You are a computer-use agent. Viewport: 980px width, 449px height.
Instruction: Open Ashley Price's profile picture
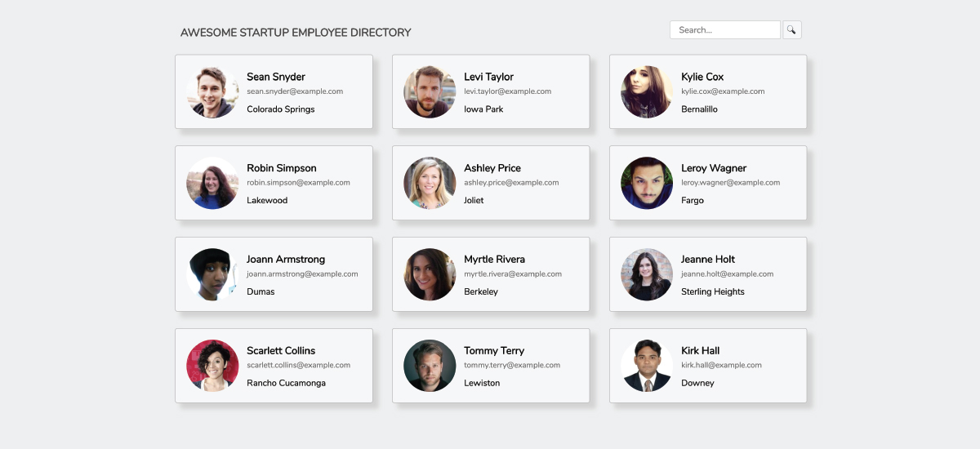(430, 184)
